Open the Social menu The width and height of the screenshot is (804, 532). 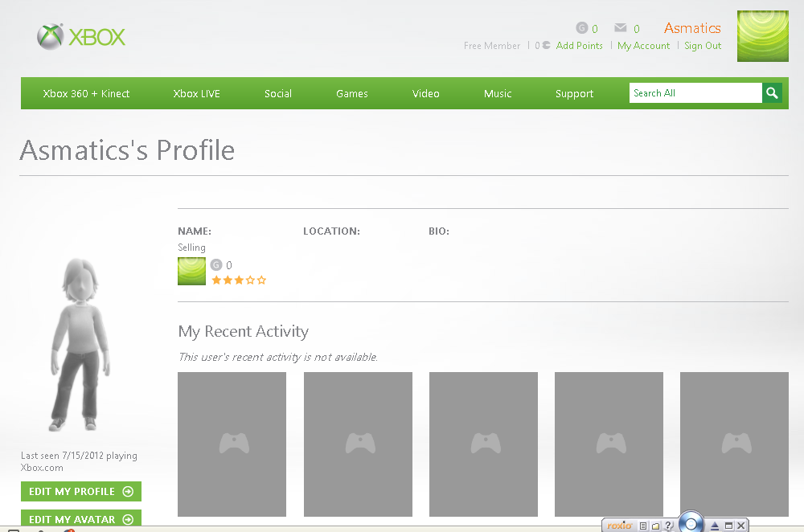(x=278, y=93)
